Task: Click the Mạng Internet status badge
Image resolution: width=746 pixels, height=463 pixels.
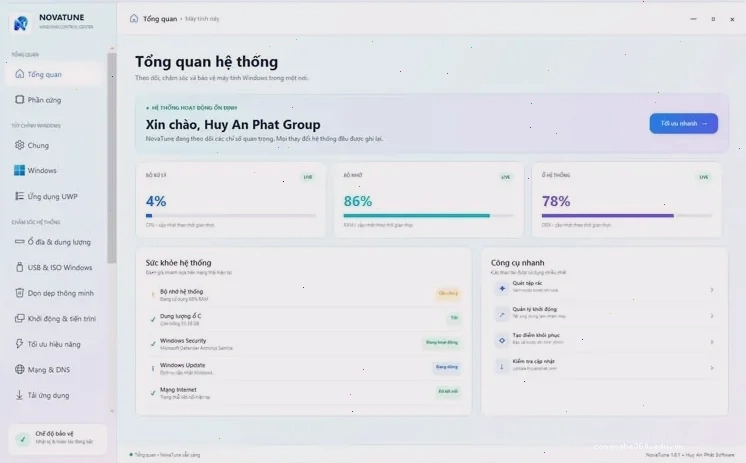Action: (448, 391)
